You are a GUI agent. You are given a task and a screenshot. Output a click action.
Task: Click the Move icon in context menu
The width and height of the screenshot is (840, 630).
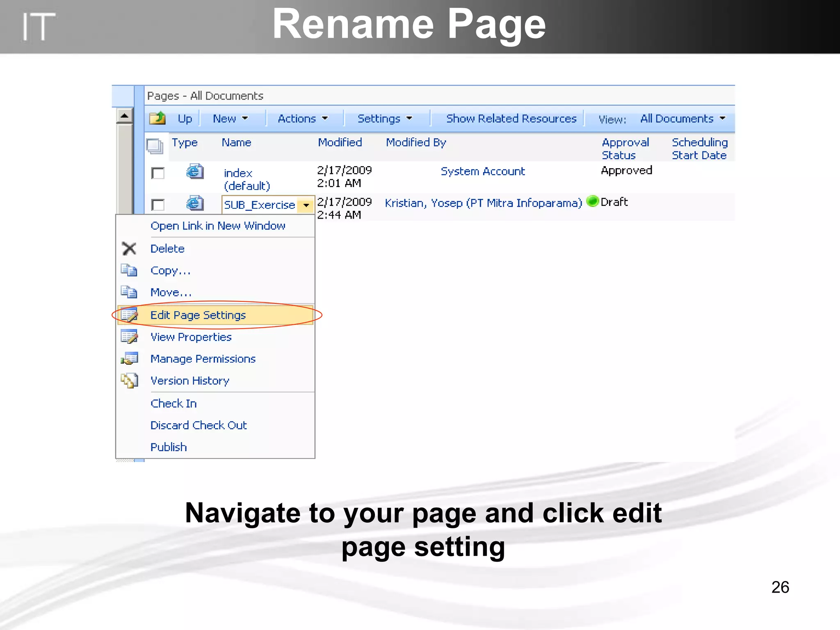pyautogui.click(x=129, y=292)
